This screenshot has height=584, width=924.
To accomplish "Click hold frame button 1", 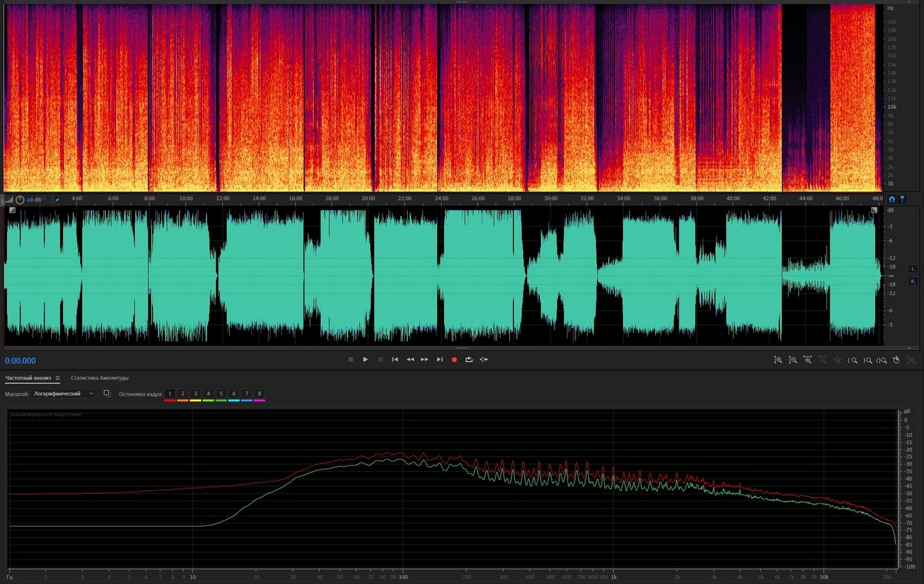I will (170, 394).
